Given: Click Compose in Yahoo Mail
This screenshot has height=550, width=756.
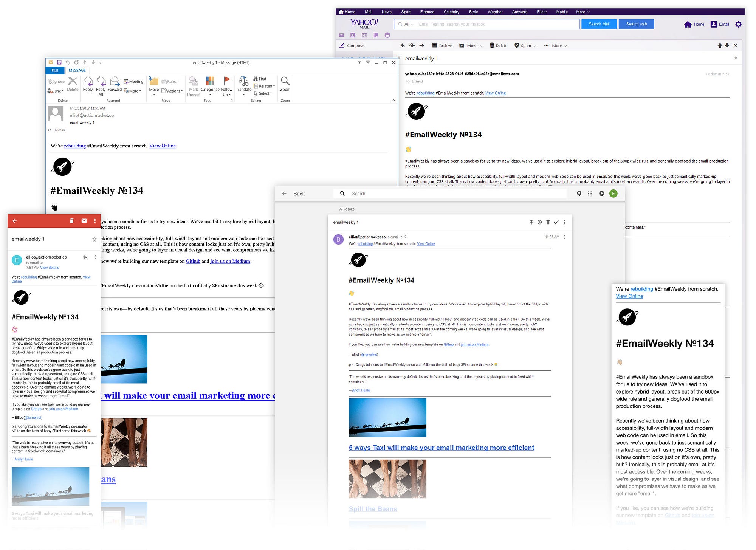Looking at the screenshot, I should click(x=352, y=45).
